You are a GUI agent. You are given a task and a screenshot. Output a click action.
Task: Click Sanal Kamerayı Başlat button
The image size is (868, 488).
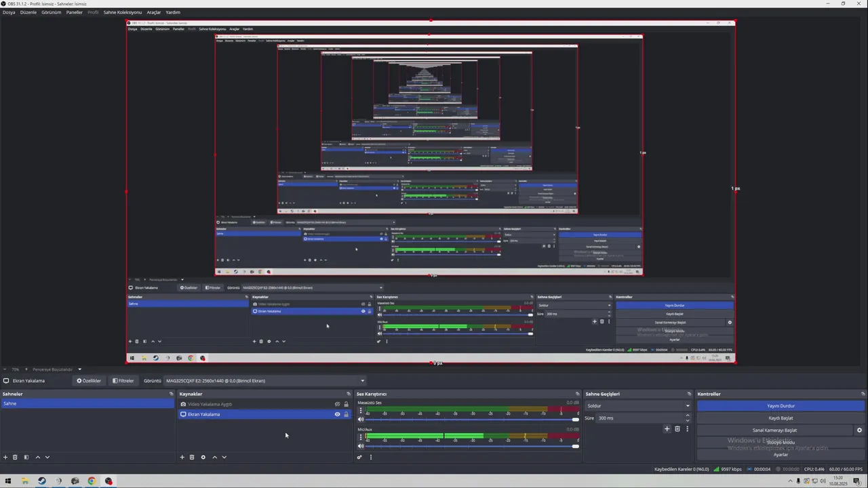click(x=775, y=430)
